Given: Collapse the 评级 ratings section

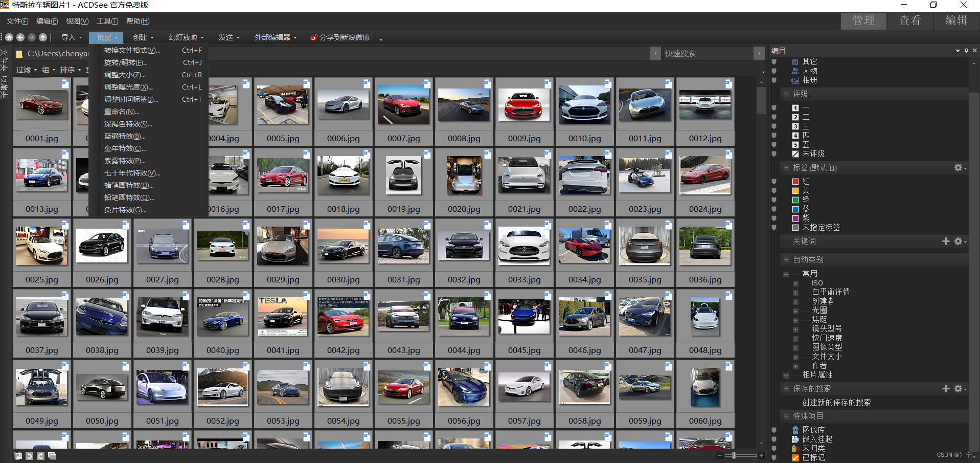Looking at the screenshot, I should tap(786, 94).
